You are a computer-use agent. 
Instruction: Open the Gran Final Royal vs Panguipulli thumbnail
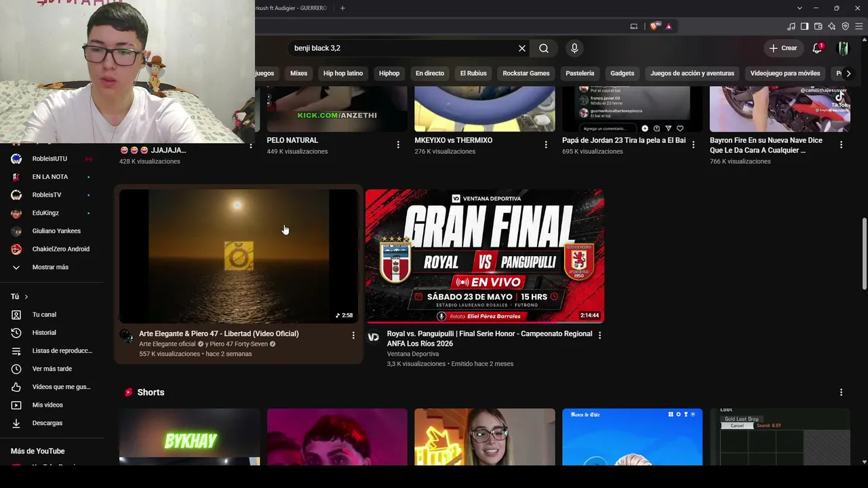[485, 256]
